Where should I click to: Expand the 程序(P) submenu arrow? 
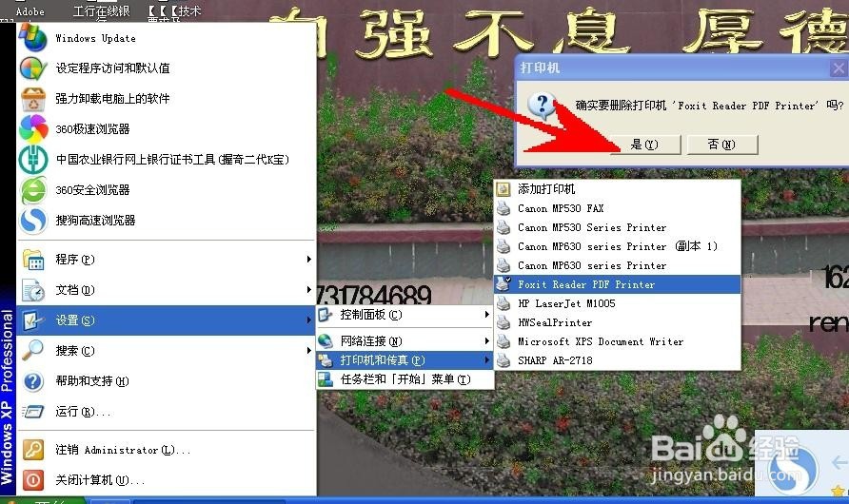[308, 260]
